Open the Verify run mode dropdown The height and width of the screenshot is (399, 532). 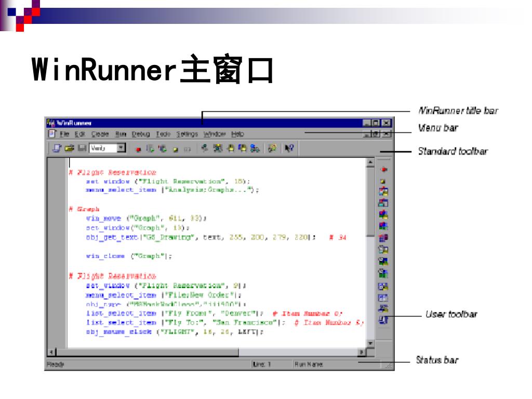click(x=121, y=148)
